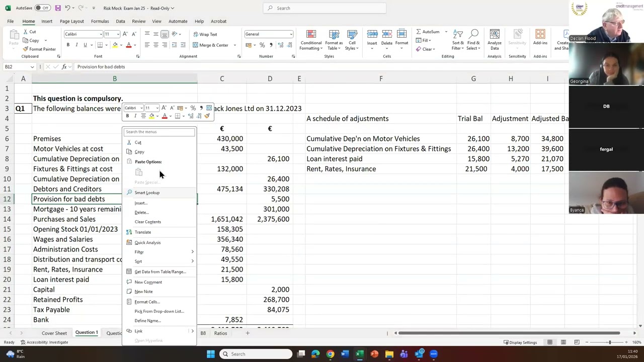Expand the Filter submenu in context menu
This screenshot has height=362, width=644.
pyautogui.click(x=192, y=252)
